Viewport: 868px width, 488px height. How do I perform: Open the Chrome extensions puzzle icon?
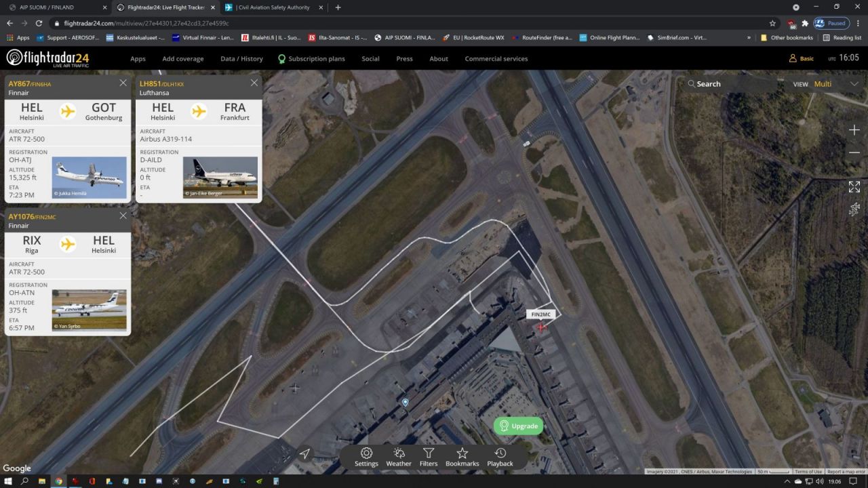pyautogui.click(x=805, y=23)
